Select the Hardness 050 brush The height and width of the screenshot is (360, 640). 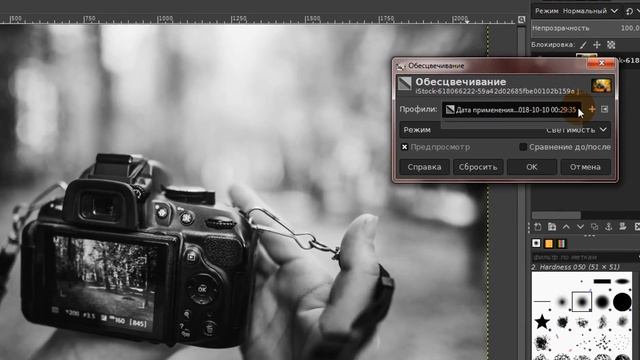[x=582, y=302]
